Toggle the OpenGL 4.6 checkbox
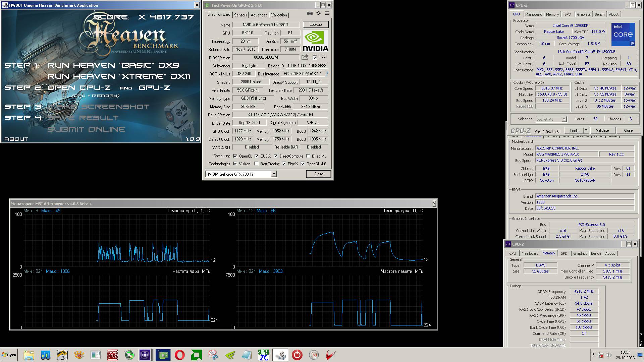 click(303, 164)
